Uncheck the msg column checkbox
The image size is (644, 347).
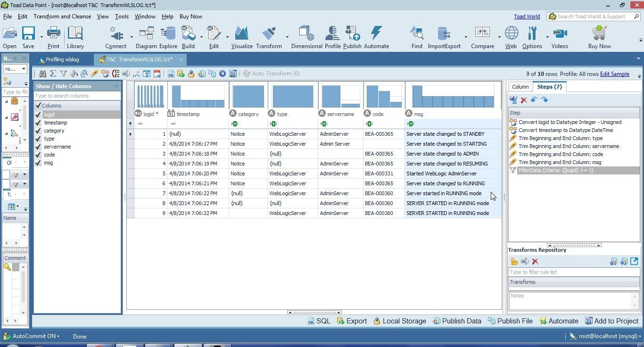[38, 163]
